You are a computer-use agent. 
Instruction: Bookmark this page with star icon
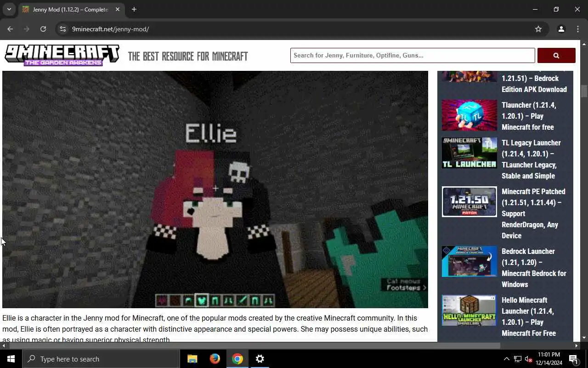pos(538,29)
